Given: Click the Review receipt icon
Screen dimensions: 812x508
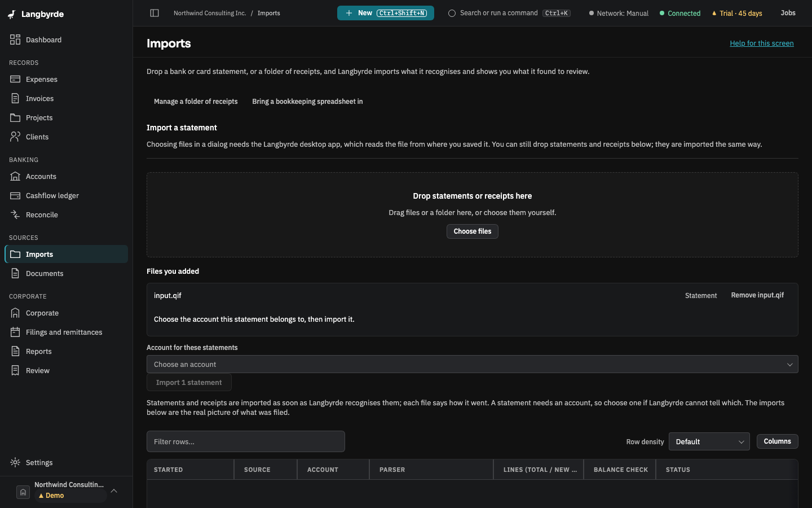Looking at the screenshot, I should pos(15,370).
